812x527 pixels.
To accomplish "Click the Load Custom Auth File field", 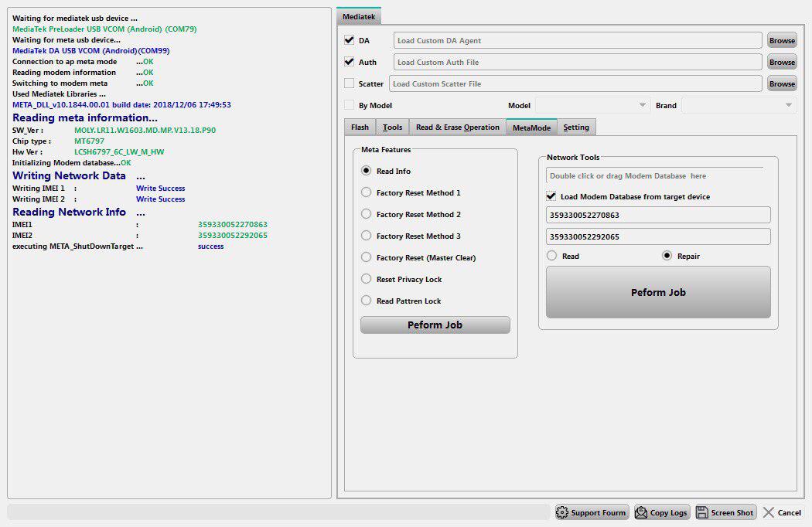I will 578,62.
